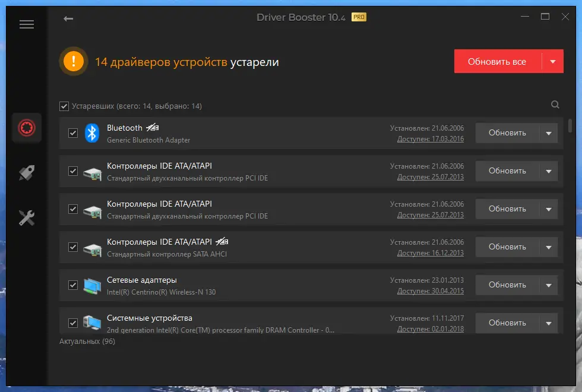Click the driver list vertical scrollbar

(570, 125)
